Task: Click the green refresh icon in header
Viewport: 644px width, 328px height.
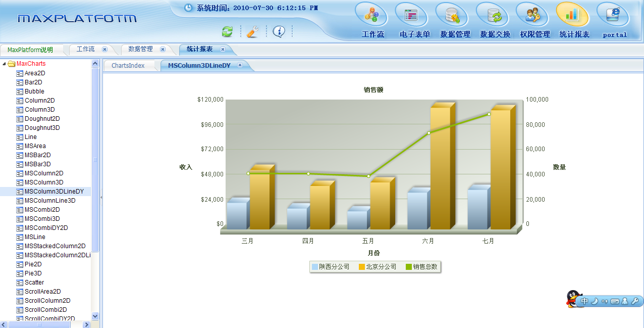Action: pyautogui.click(x=228, y=31)
